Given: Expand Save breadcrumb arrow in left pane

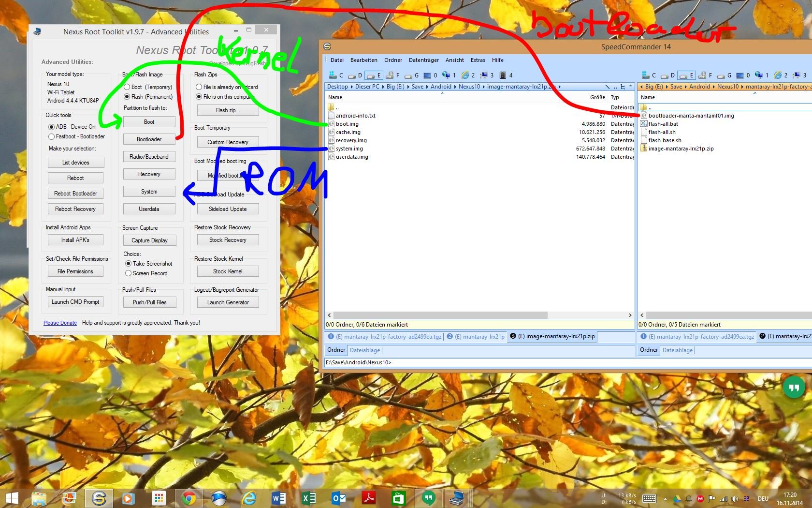Looking at the screenshot, I should (427, 87).
